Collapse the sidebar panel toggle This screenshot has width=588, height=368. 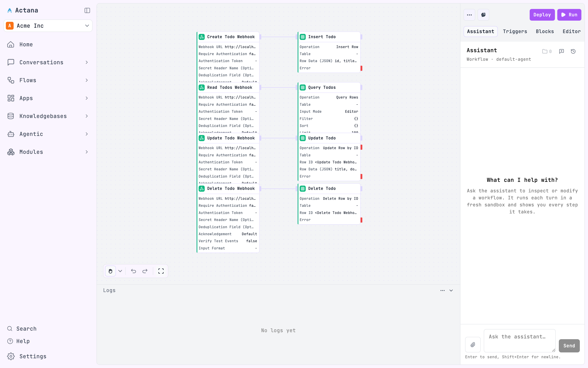point(87,11)
